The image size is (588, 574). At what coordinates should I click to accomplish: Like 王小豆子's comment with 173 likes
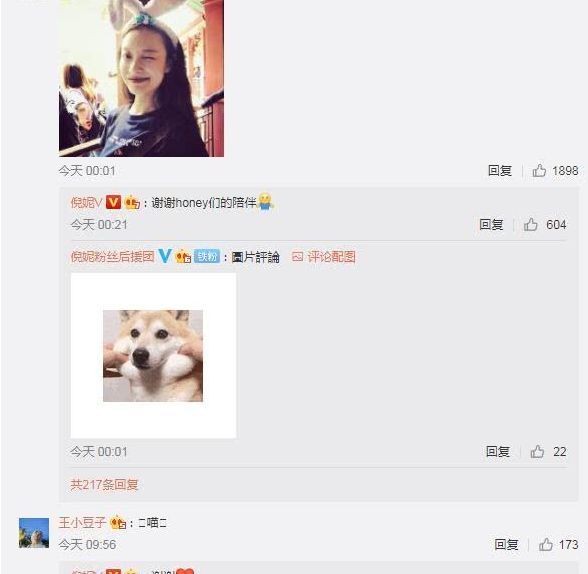tap(546, 544)
